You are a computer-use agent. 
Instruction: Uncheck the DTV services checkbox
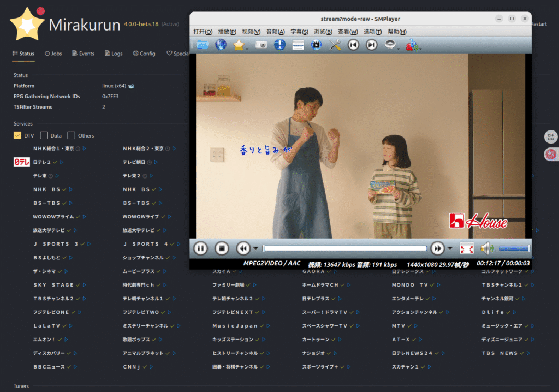(17, 135)
